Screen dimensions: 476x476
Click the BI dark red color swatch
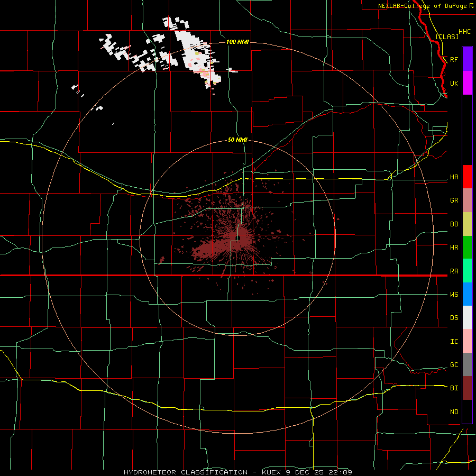(x=467, y=388)
